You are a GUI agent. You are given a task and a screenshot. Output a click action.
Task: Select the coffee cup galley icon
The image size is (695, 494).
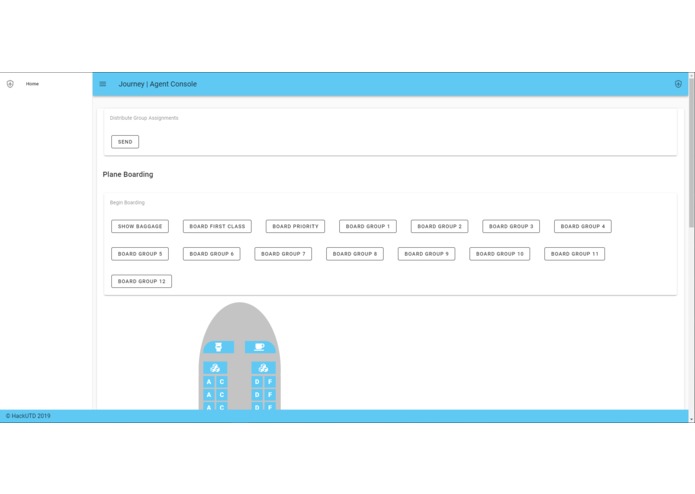[x=260, y=347]
